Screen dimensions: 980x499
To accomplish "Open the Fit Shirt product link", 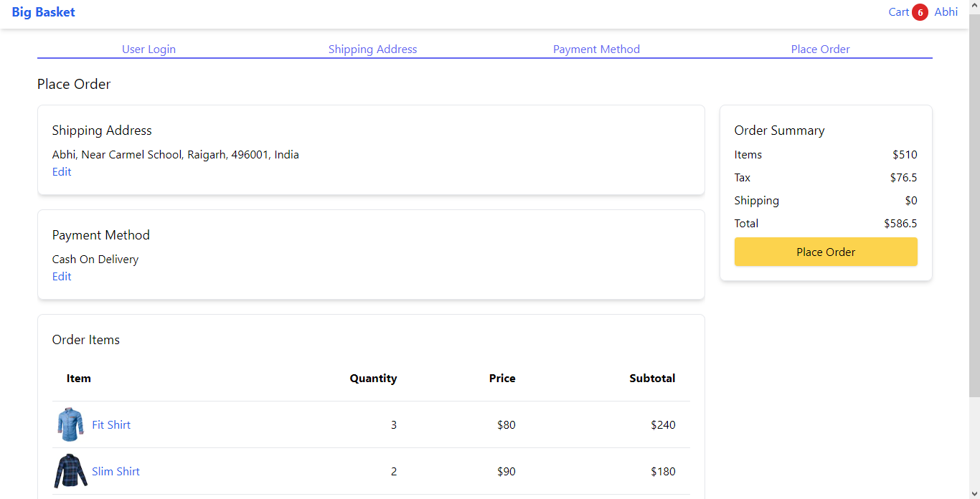I will pyautogui.click(x=111, y=424).
